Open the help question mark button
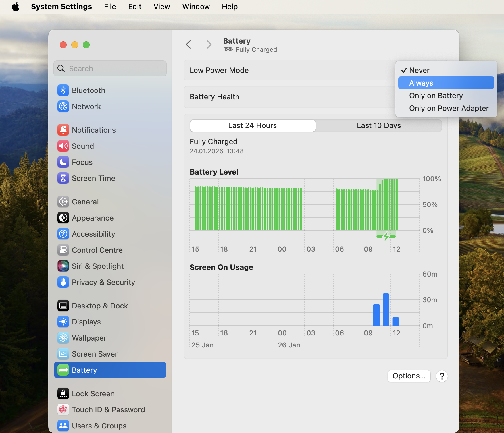 [x=442, y=376]
